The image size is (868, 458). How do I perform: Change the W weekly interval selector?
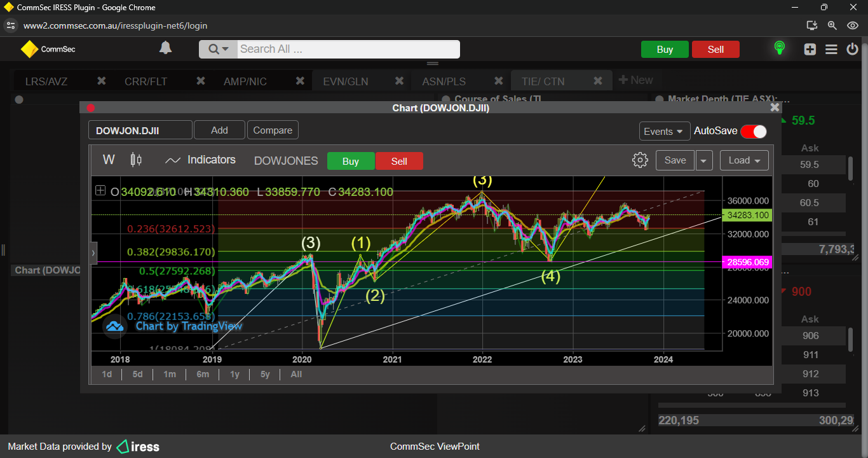[x=109, y=160]
